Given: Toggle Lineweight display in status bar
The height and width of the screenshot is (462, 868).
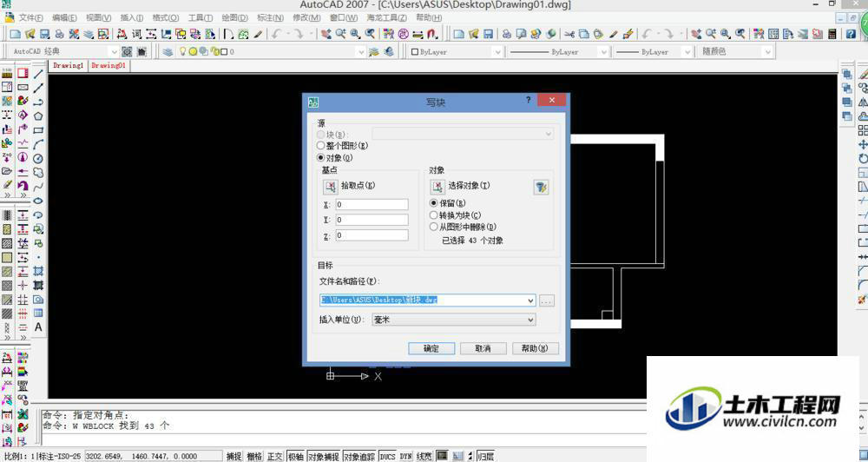Looking at the screenshot, I should click(x=424, y=457).
